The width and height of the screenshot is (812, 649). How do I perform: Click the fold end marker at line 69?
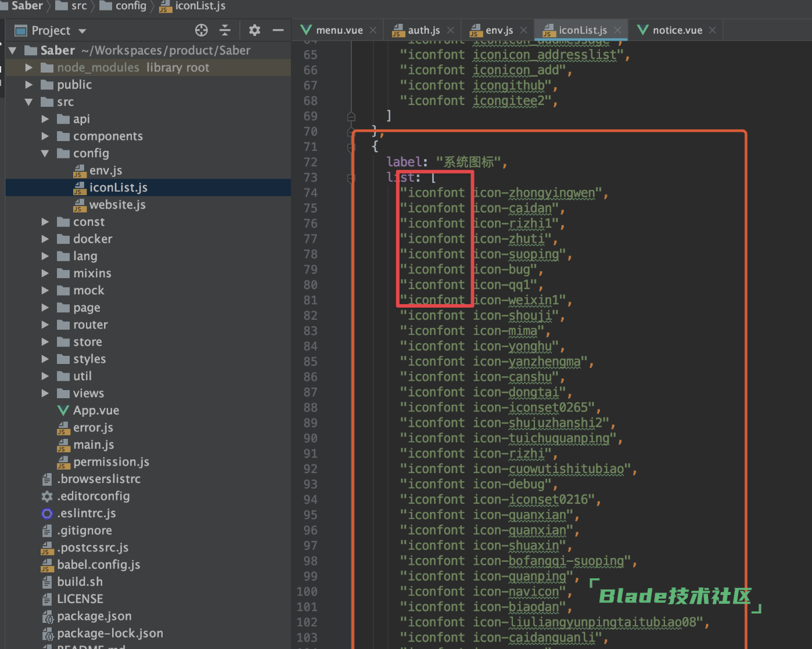(351, 117)
